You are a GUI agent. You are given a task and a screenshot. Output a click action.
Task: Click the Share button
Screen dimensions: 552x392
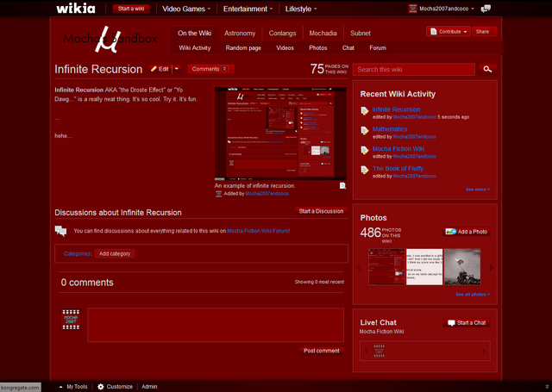(x=484, y=31)
